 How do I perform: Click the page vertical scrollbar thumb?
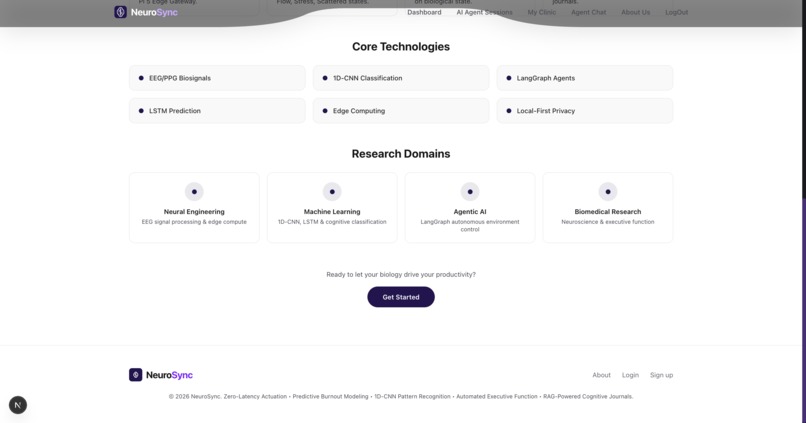tap(803, 310)
